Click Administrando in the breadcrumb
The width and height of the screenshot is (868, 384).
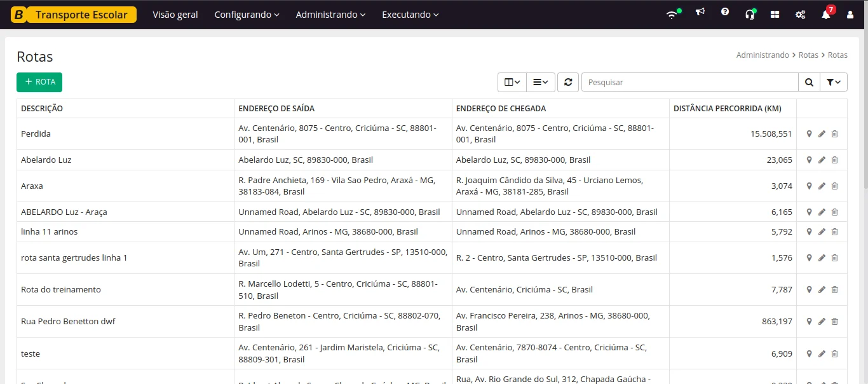pyautogui.click(x=763, y=55)
